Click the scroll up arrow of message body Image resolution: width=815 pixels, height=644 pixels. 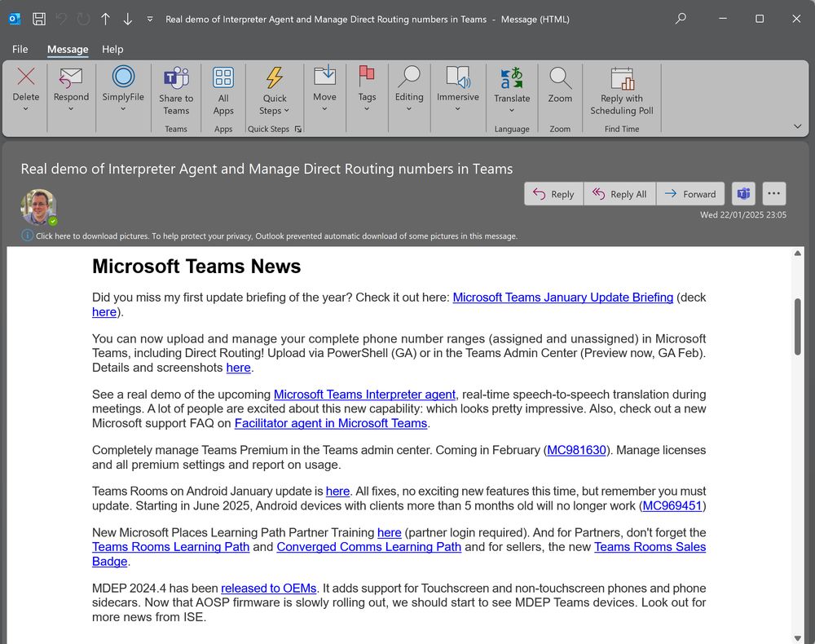798,254
